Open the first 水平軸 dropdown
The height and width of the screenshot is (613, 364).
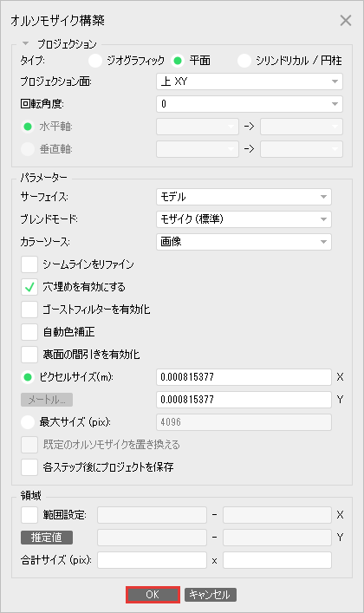coord(198,127)
